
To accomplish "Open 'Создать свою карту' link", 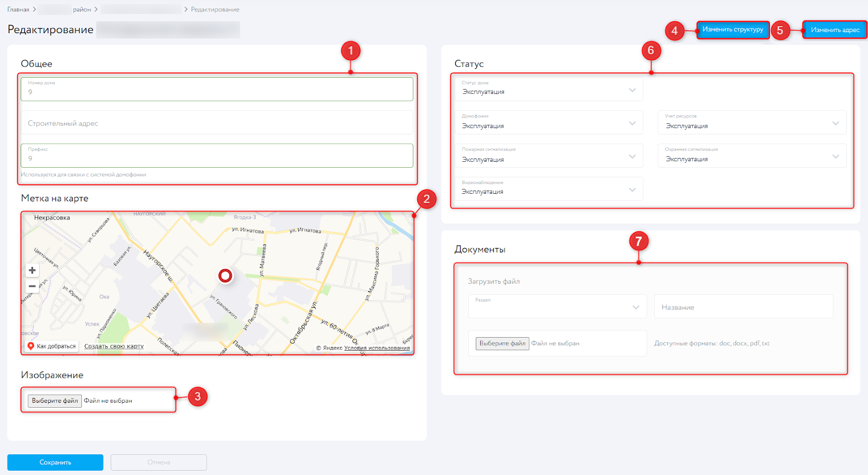I will point(114,346).
